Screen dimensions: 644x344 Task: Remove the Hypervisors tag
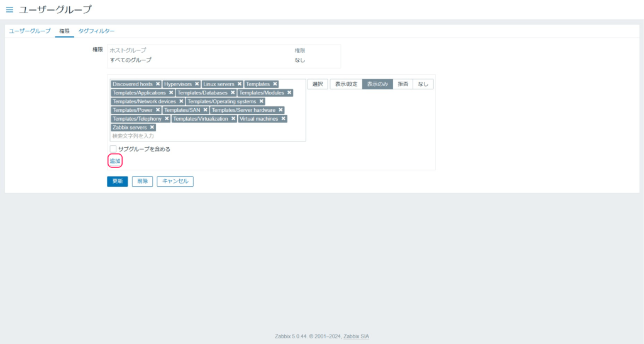pos(197,84)
